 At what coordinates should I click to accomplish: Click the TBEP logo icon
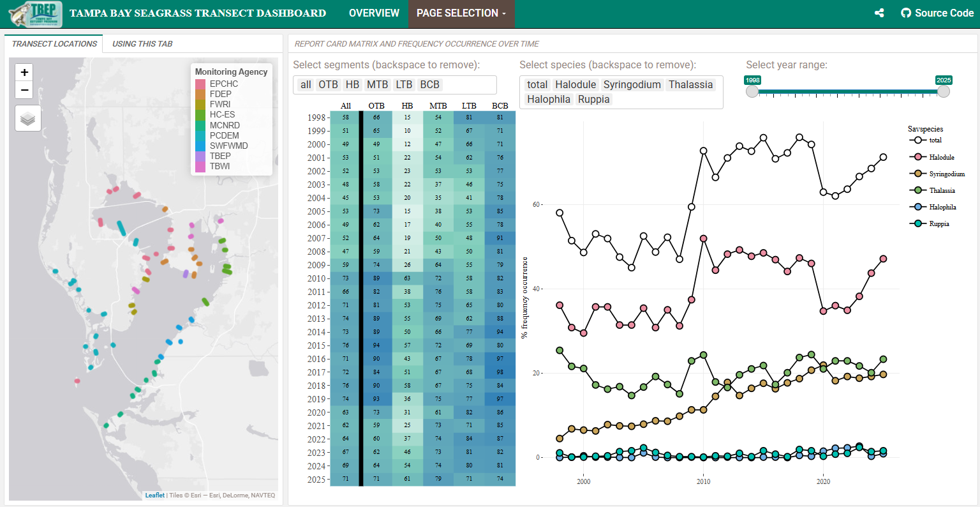[x=35, y=14]
